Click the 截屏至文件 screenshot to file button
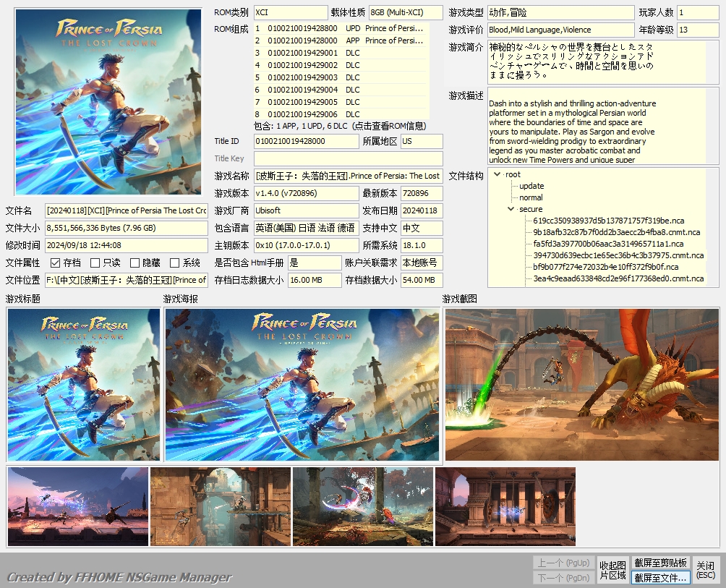The height and width of the screenshot is (588, 726). [x=660, y=578]
